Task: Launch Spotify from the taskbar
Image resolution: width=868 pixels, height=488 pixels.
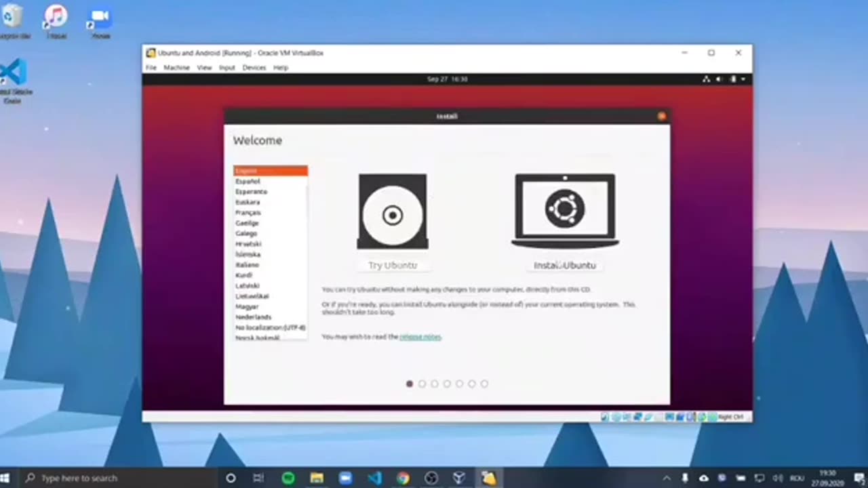Action: tap(288, 478)
